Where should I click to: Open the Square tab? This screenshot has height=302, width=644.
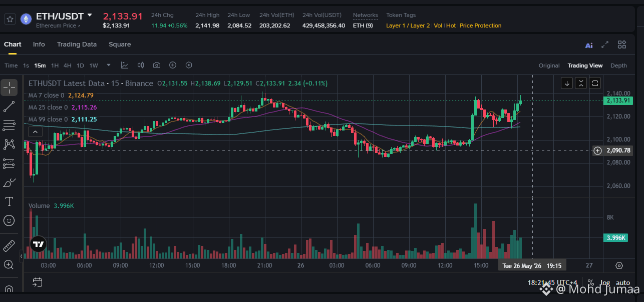pyautogui.click(x=120, y=44)
